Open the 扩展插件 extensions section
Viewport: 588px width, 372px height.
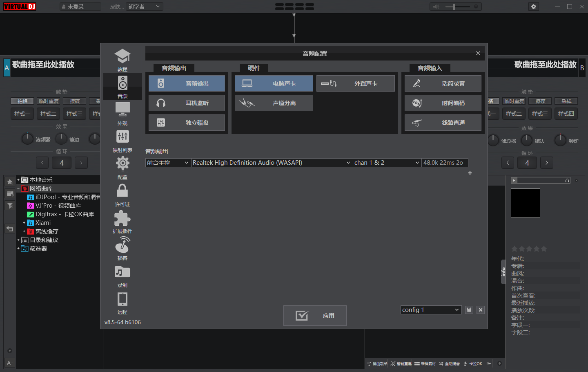click(122, 222)
